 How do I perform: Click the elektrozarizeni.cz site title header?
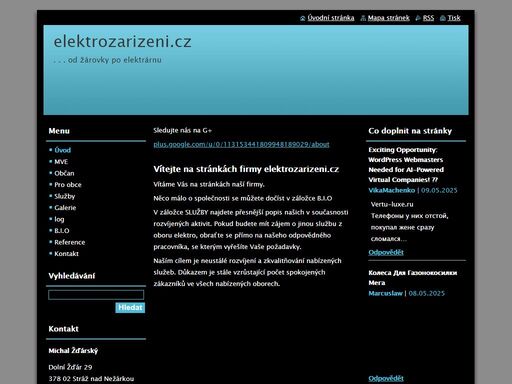[123, 42]
